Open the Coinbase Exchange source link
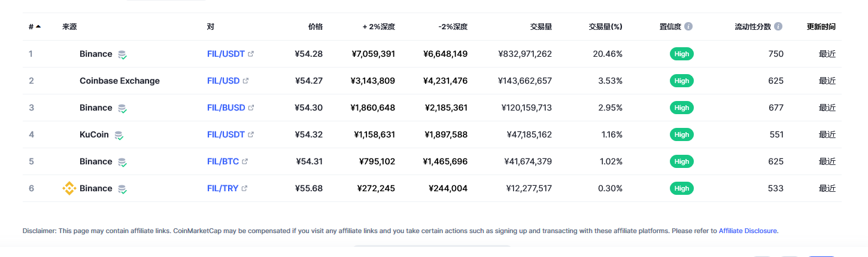The width and height of the screenshot is (868, 257). (120, 81)
